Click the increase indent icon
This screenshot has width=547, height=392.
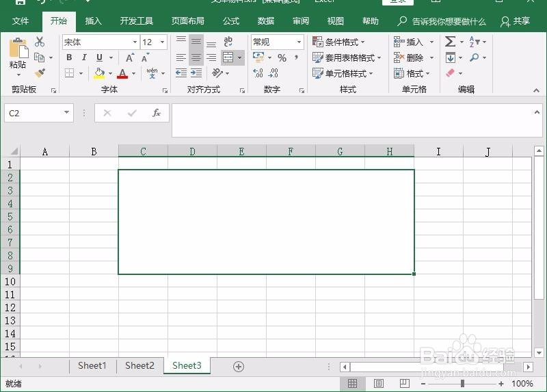point(196,73)
